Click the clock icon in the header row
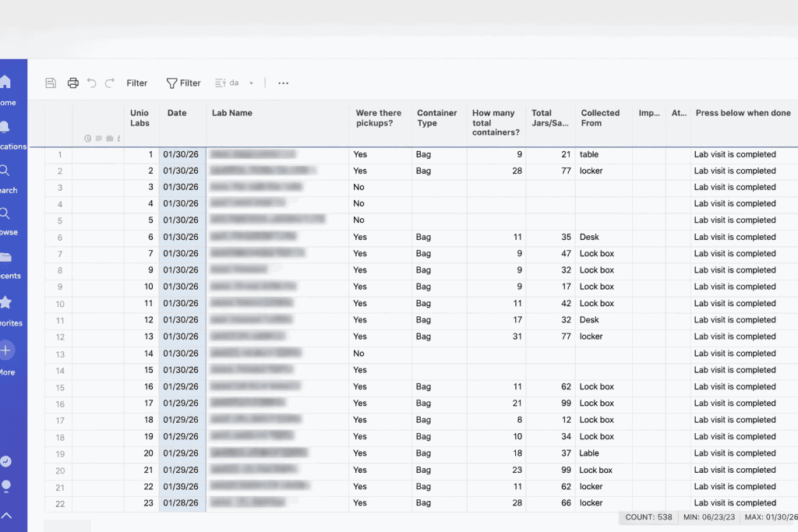The width and height of the screenshot is (798, 532). point(87,139)
